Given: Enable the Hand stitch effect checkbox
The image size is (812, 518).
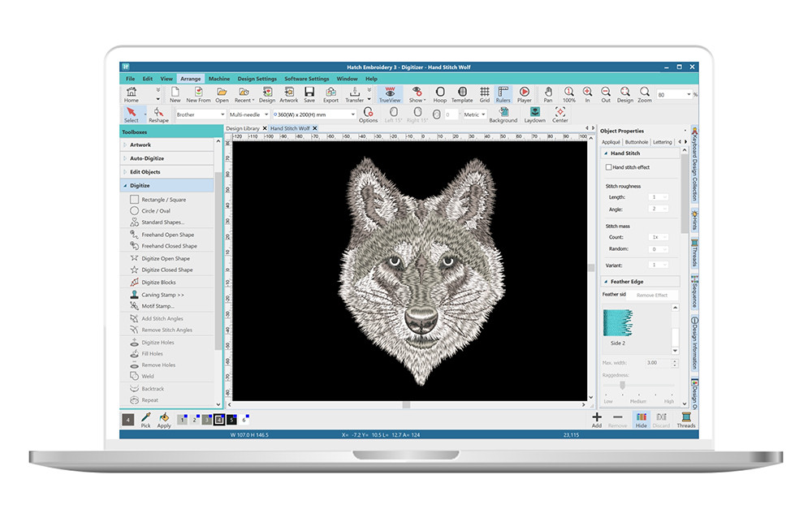Looking at the screenshot, I should coord(609,167).
